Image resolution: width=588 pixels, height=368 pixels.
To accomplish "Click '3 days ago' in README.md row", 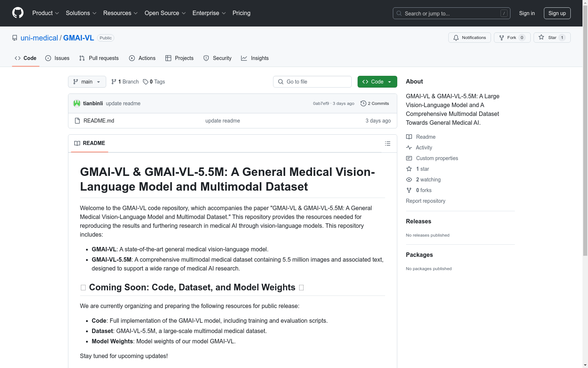I will click(378, 121).
